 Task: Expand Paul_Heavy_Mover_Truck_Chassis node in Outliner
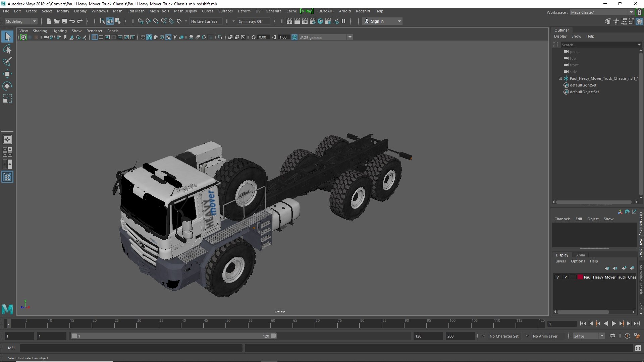[560, 78]
